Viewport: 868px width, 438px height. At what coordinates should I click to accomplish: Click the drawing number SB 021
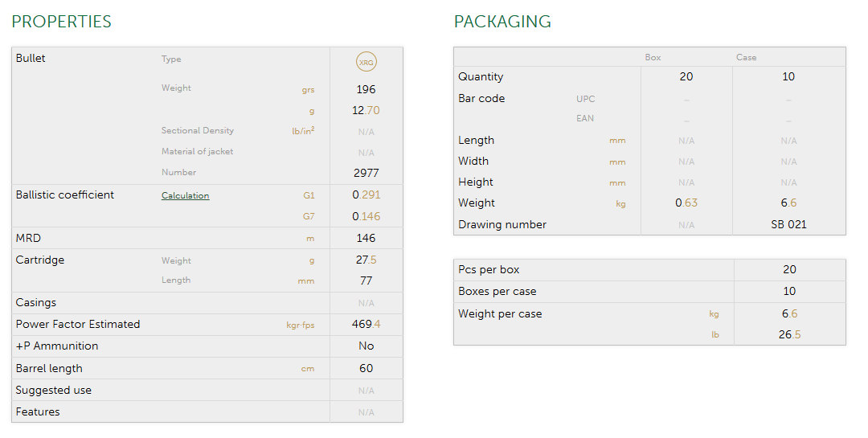click(x=788, y=224)
